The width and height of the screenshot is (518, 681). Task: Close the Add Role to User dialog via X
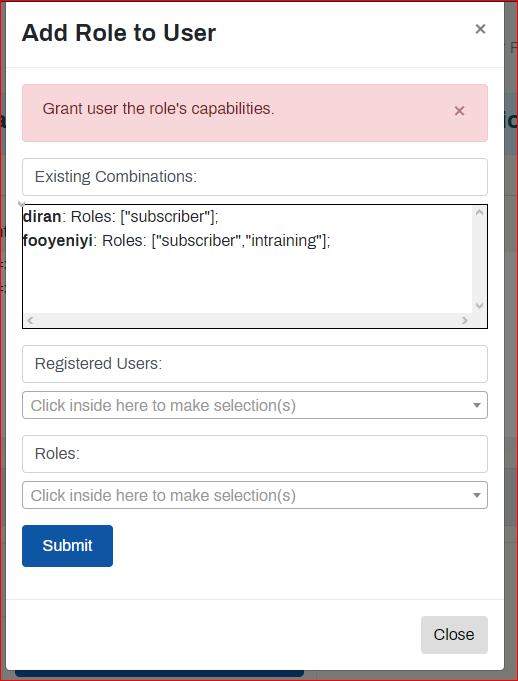tap(480, 29)
